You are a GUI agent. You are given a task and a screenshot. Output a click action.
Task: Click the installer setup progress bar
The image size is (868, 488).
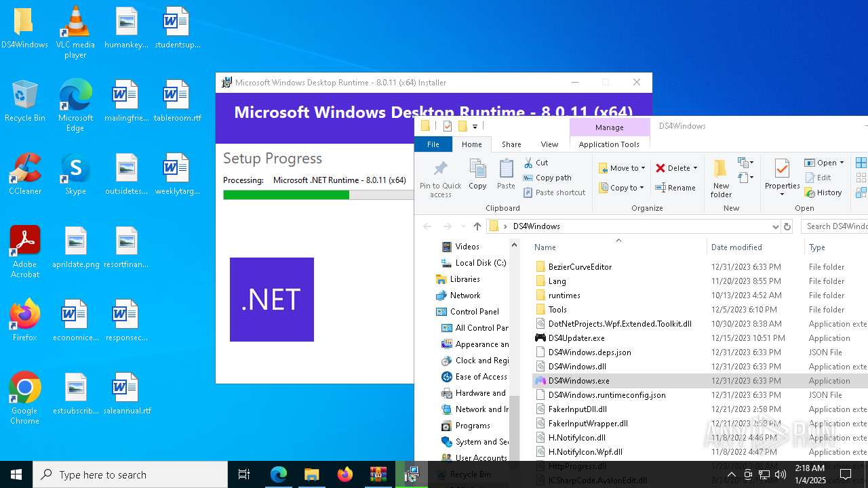318,195
